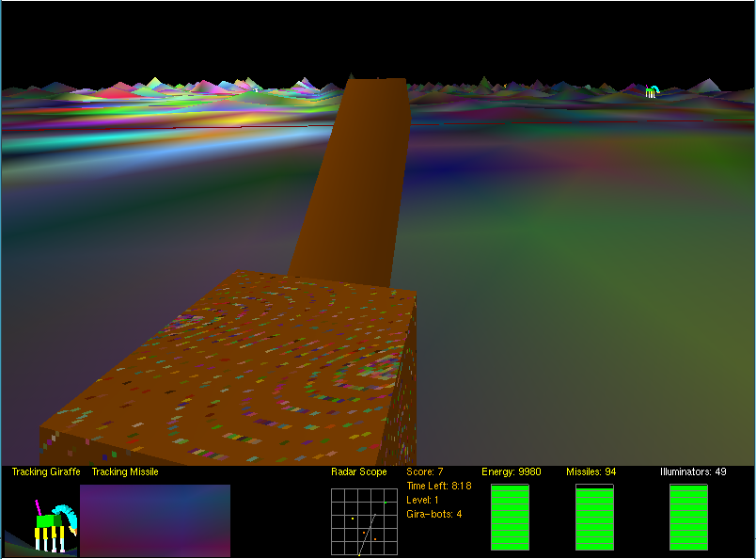This screenshot has width=756, height=559.
Task: Click the 'Level: 1' text
Action: click(x=422, y=500)
